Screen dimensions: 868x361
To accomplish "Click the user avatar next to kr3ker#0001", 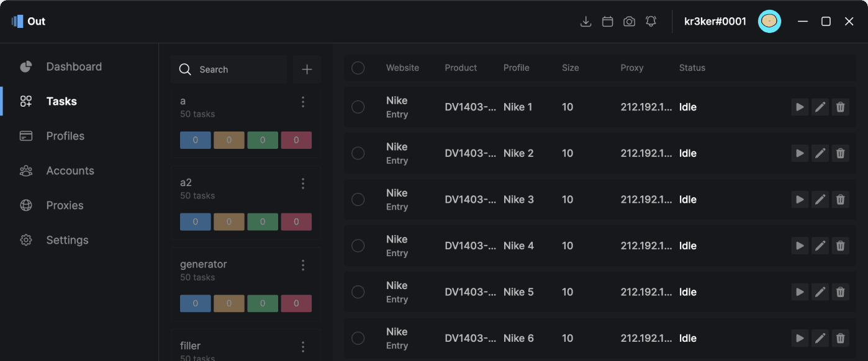I will [x=769, y=22].
